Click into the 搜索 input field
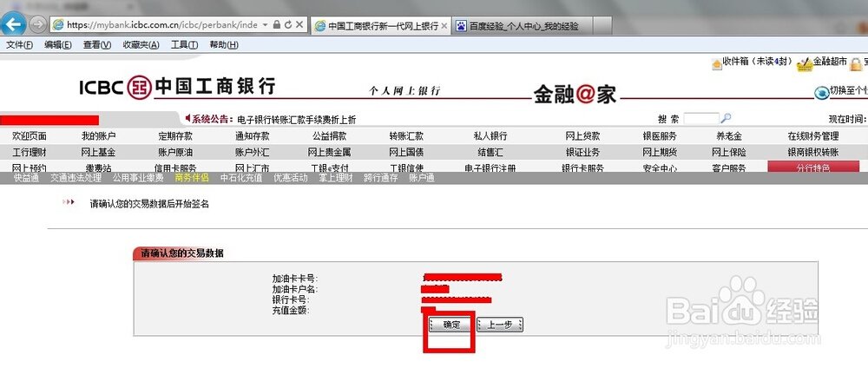 (701, 118)
